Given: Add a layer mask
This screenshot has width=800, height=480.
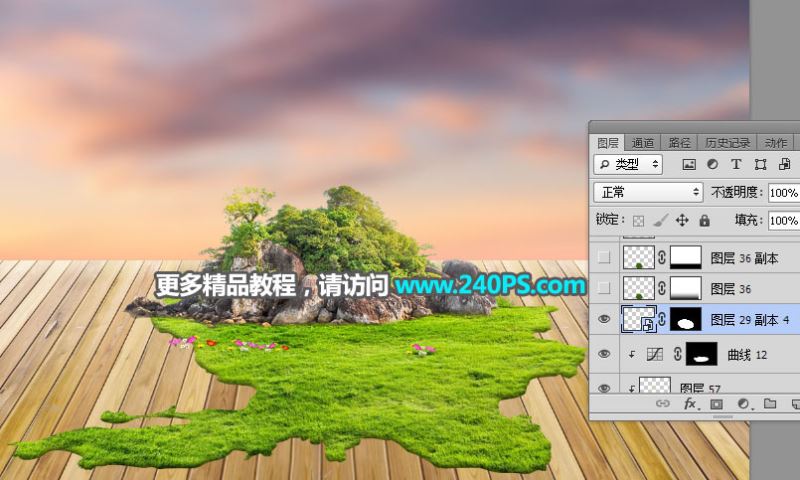Looking at the screenshot, I should point(716,405).
